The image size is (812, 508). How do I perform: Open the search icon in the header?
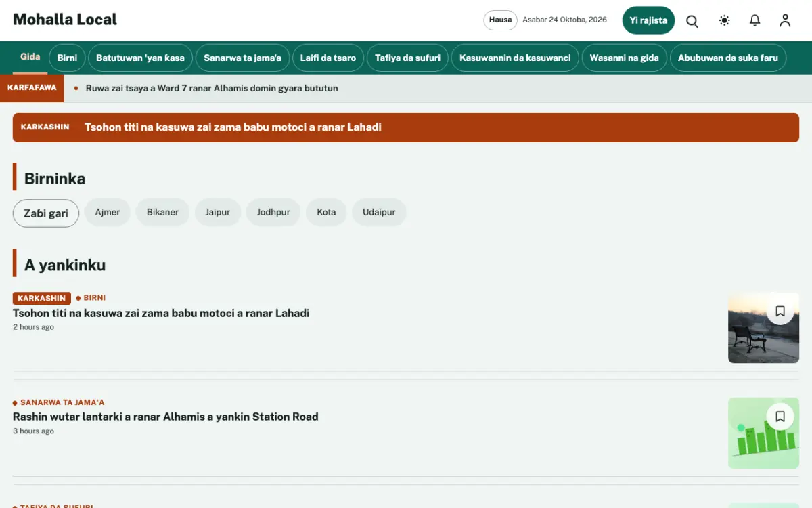point(692,21)
